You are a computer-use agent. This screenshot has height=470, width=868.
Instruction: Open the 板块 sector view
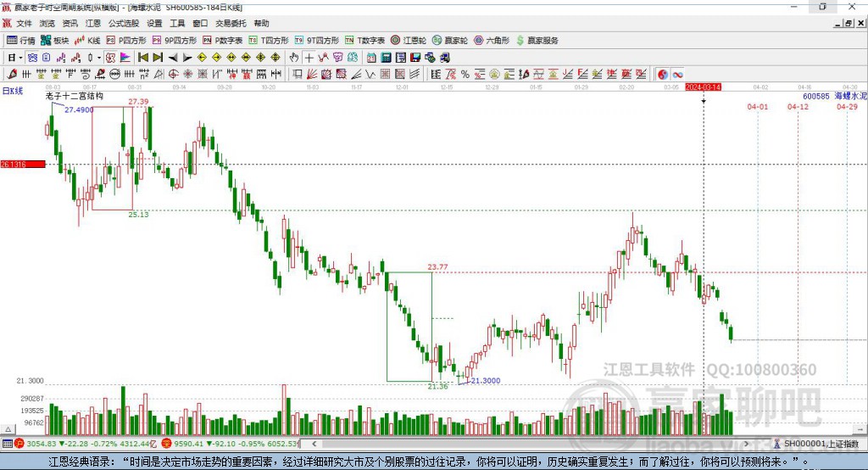click(55, 41)
